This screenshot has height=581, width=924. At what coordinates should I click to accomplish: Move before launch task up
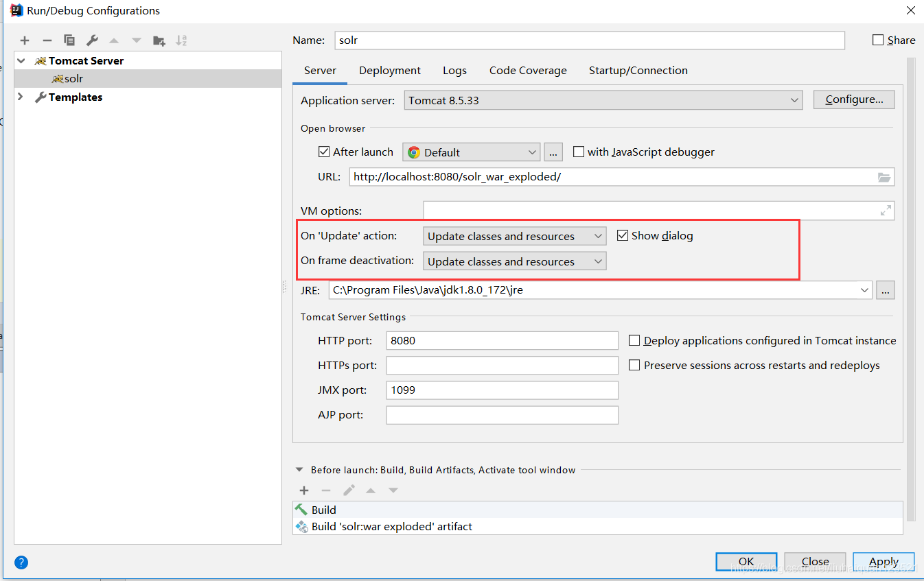click(371, 490)
